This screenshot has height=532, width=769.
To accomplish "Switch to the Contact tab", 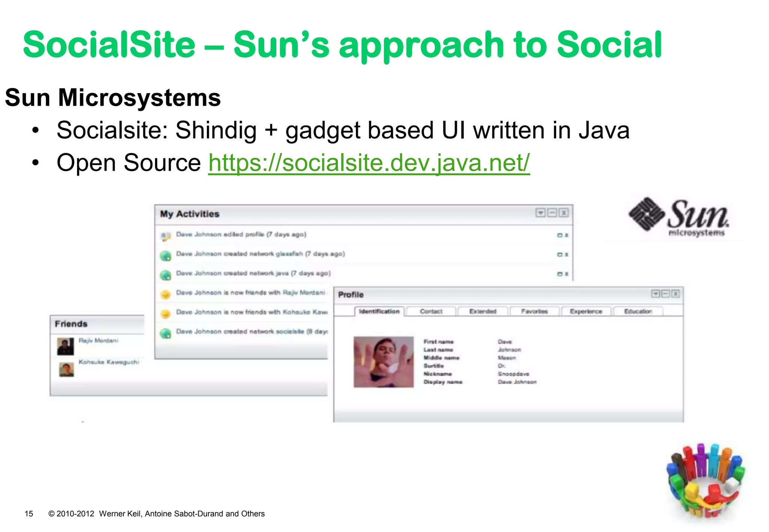I will click(x=431, y=311).
